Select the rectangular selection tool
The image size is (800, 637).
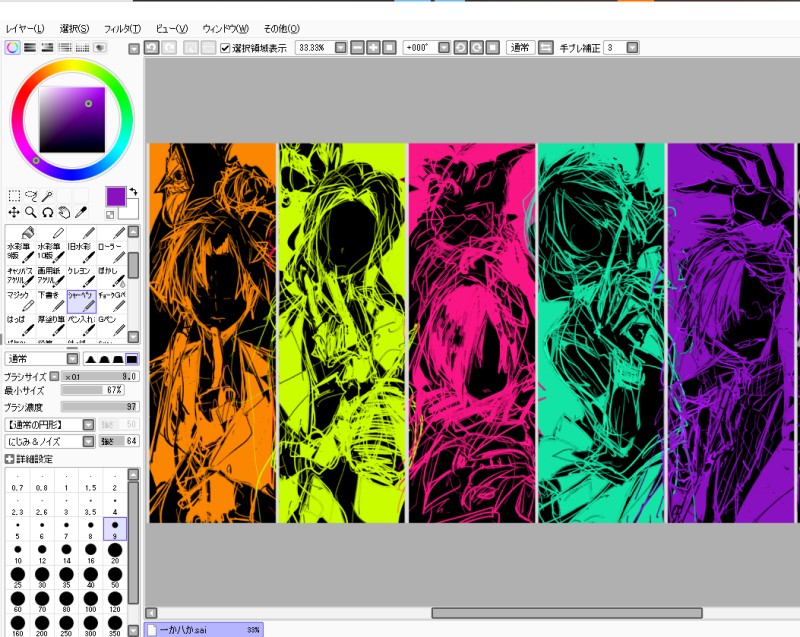pos(14,196)
